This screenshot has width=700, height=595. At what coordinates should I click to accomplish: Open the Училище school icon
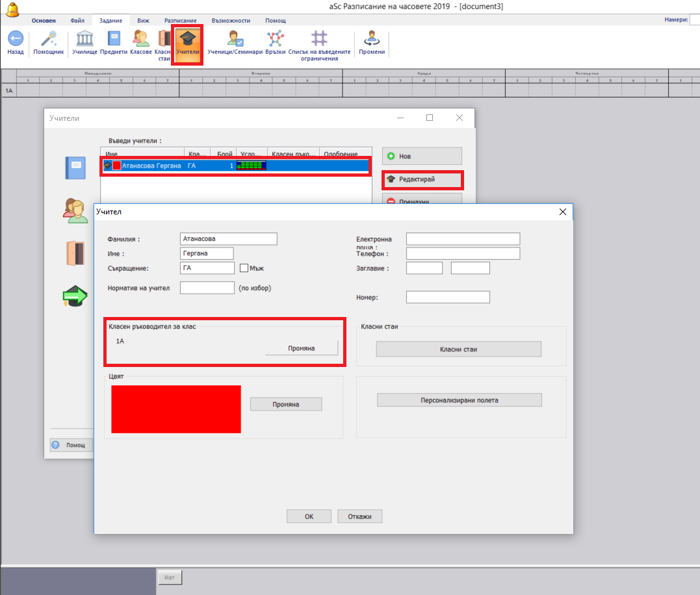coord(84,39)
